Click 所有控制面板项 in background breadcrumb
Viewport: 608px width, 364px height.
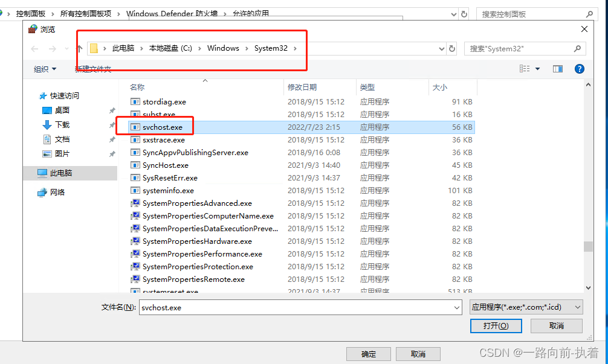tap(86, 14)
